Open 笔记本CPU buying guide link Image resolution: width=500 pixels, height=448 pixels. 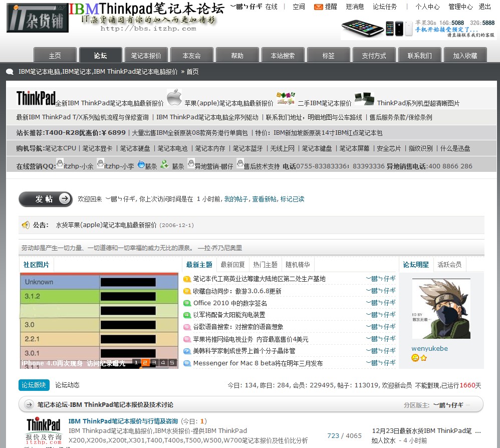(x=60, y=148)
